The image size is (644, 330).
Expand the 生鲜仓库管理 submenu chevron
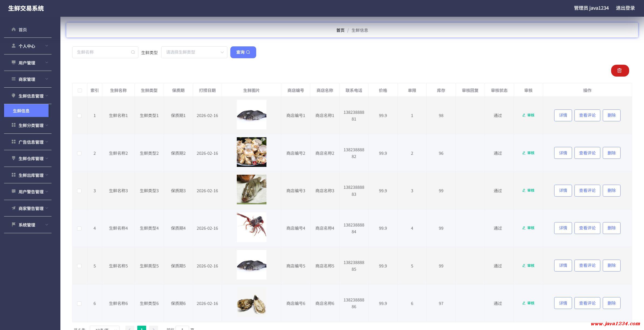47,159
